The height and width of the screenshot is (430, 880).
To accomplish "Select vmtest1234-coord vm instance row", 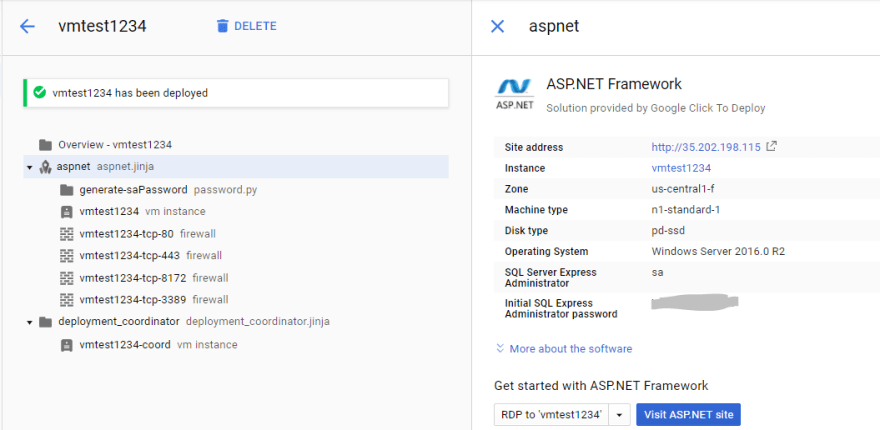I will pos(158,345).
